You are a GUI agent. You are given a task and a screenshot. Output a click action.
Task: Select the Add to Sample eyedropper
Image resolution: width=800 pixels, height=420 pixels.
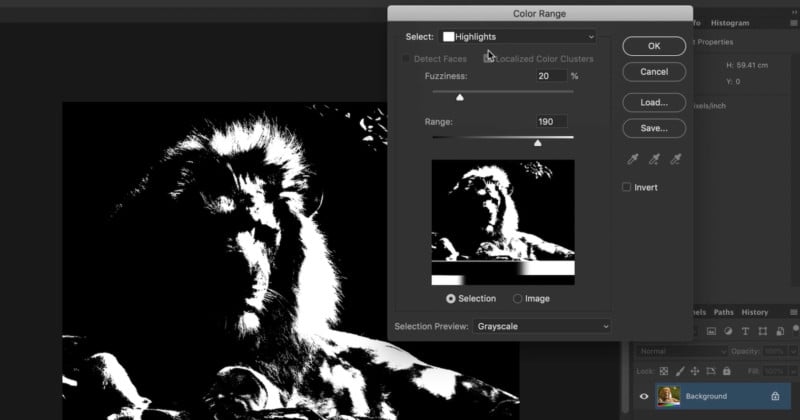click(x=654, y=159)
